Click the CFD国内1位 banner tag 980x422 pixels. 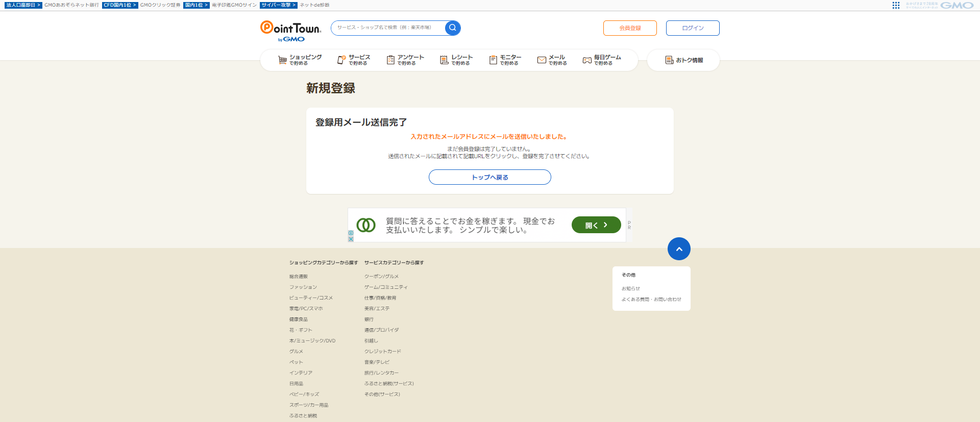pyautogui.click(x=120, y=5)
